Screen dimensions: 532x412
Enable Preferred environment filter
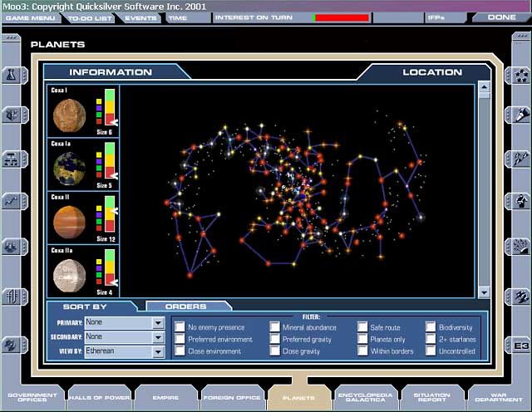point(180,339)
